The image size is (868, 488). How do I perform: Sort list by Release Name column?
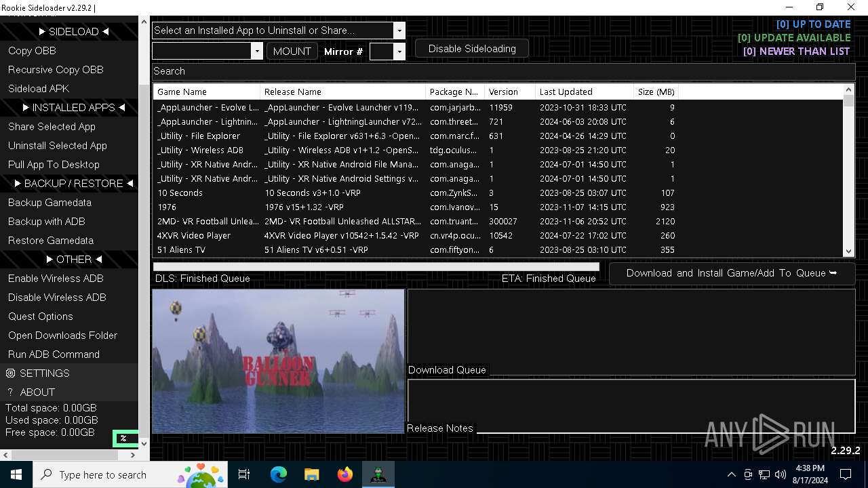(x=343, y=91)
